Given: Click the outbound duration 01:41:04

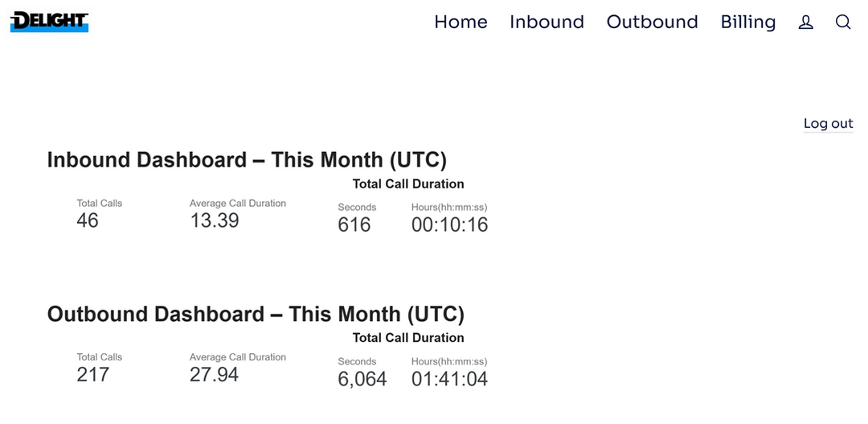Looking at the screenshot, I should click(x=449, y=379).
